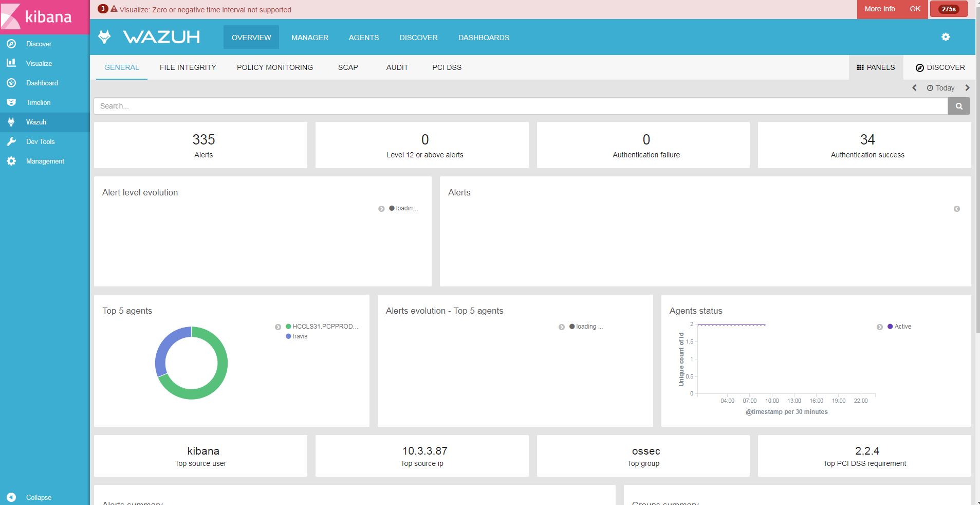The image size is (980, 505).
Task: Switch to the PCI DSS tab
Action: (447, 67)
